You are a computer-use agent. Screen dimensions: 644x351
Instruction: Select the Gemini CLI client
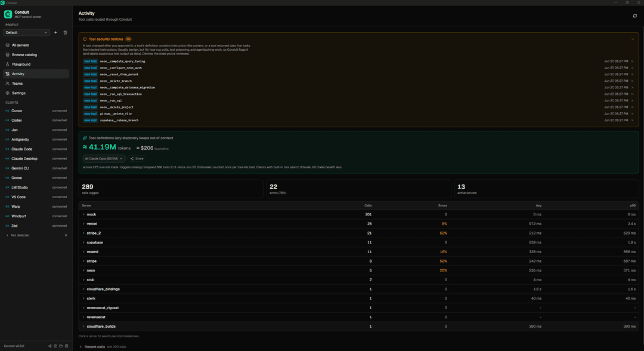coord(36,168)
